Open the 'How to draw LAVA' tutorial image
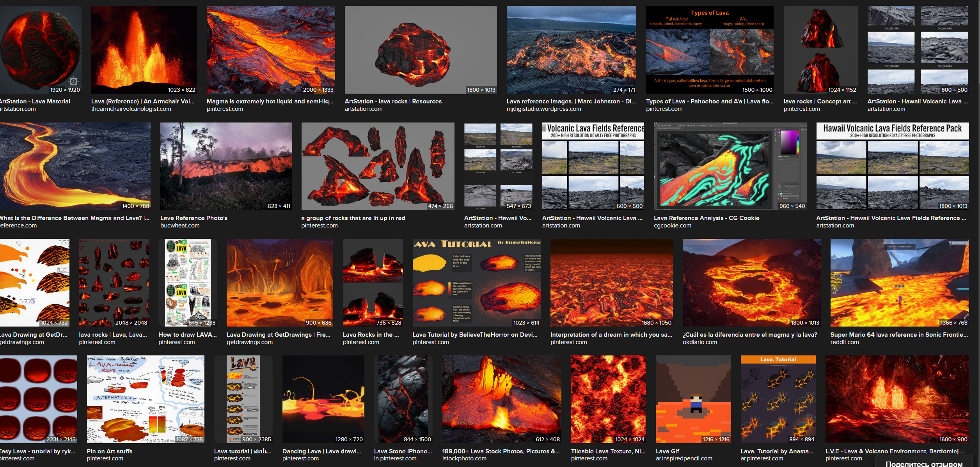The width and height of the screenshot is (980, 467). 188,282
